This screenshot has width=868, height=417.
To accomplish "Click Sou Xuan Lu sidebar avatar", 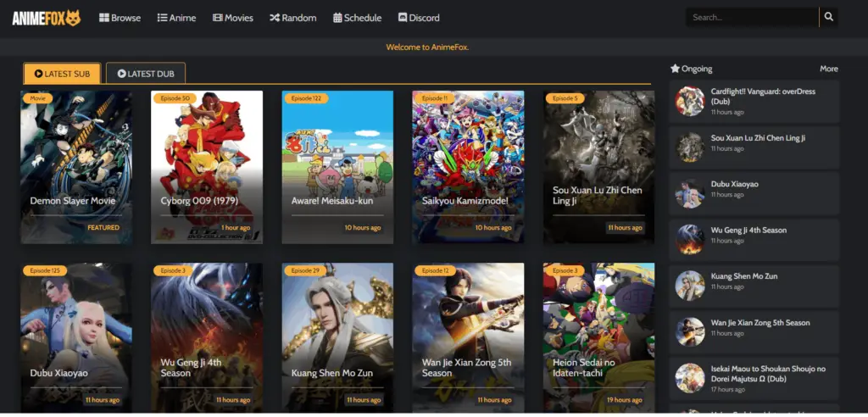I will 690,147.
